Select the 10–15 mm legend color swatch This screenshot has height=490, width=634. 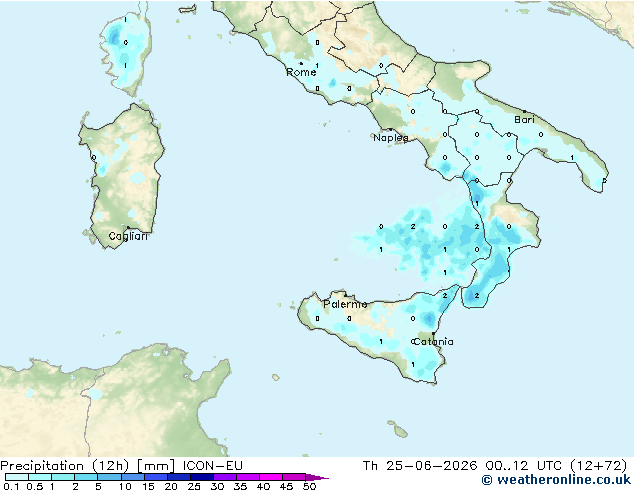coord(132,477)
